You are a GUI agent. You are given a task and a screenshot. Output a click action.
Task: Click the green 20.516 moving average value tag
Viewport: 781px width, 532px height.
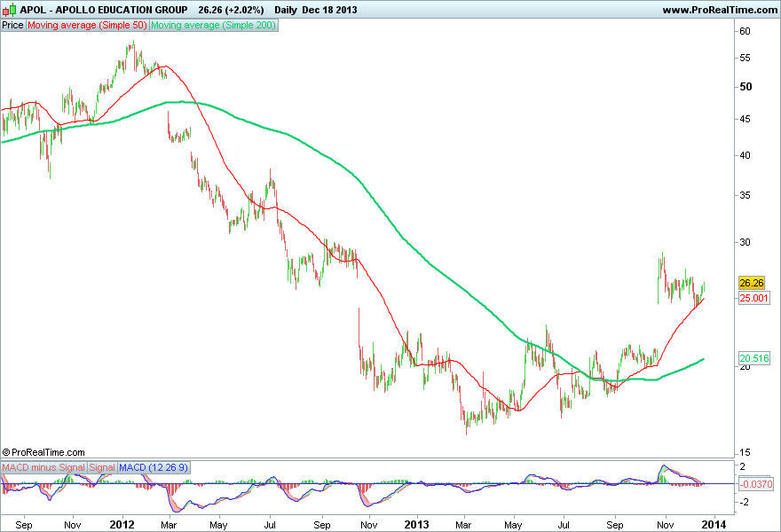[754, 358]
